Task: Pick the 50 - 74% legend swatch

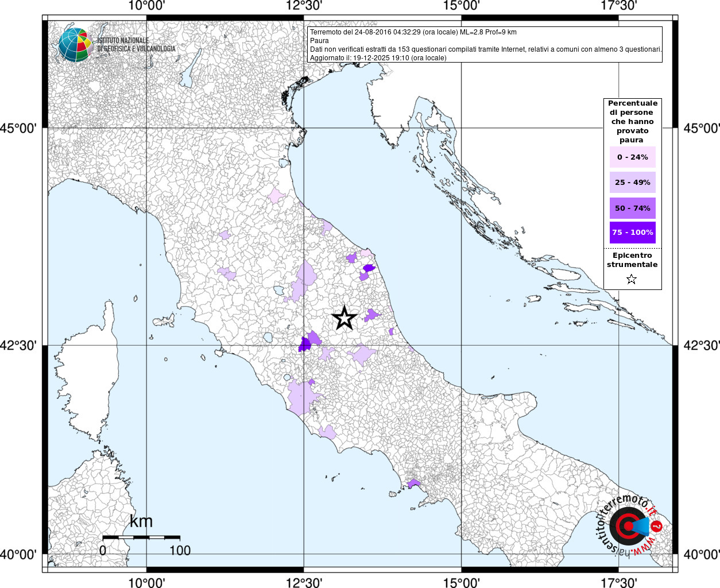Action: 632,208
